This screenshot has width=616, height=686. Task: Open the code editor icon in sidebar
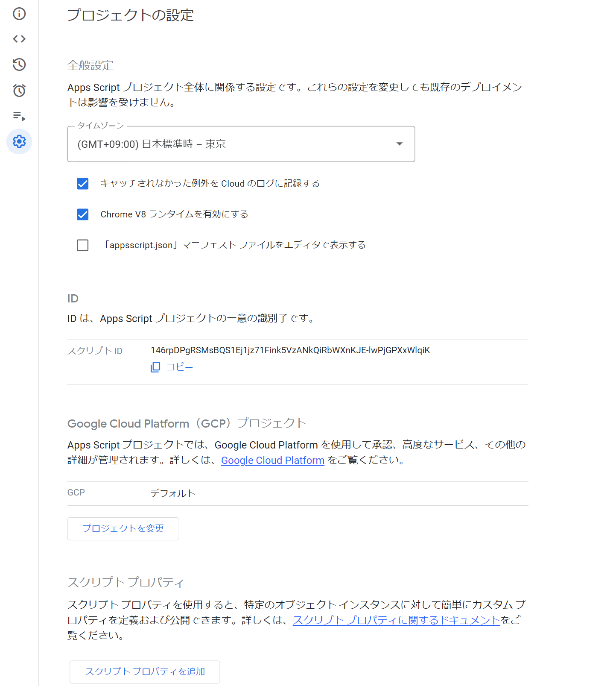[19, 39]
